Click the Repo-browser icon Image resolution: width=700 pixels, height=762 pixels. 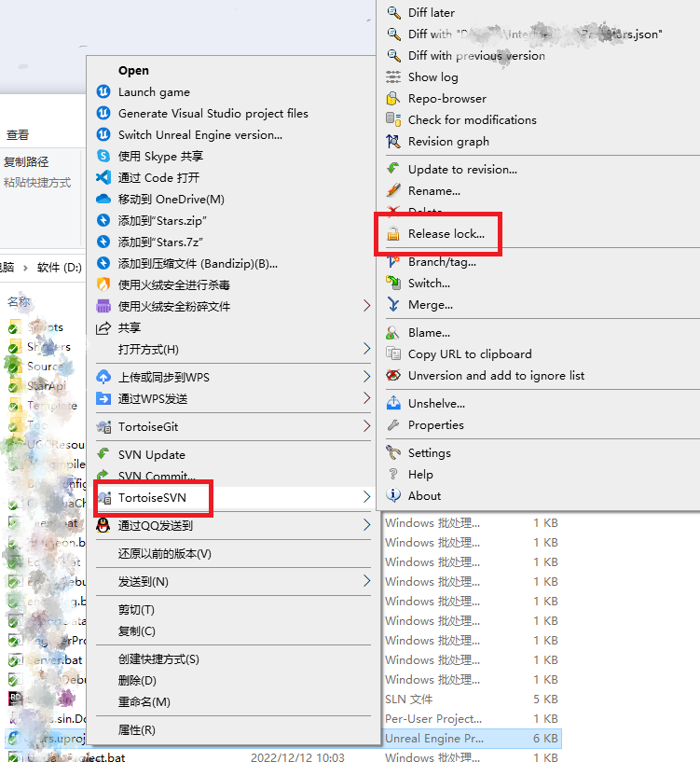393,99
